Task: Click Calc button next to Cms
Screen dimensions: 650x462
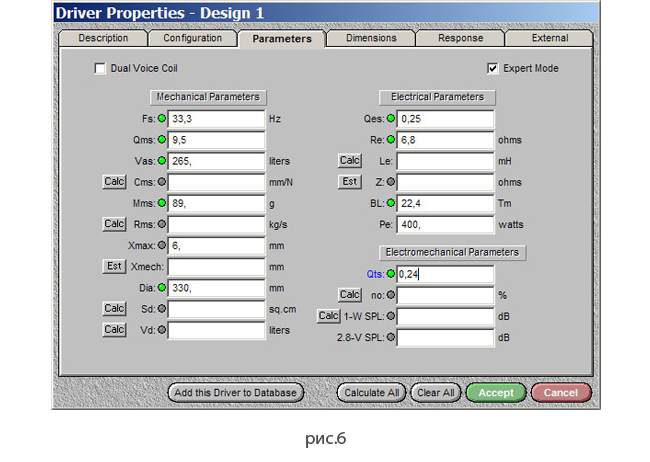Action: pos(114,182)
